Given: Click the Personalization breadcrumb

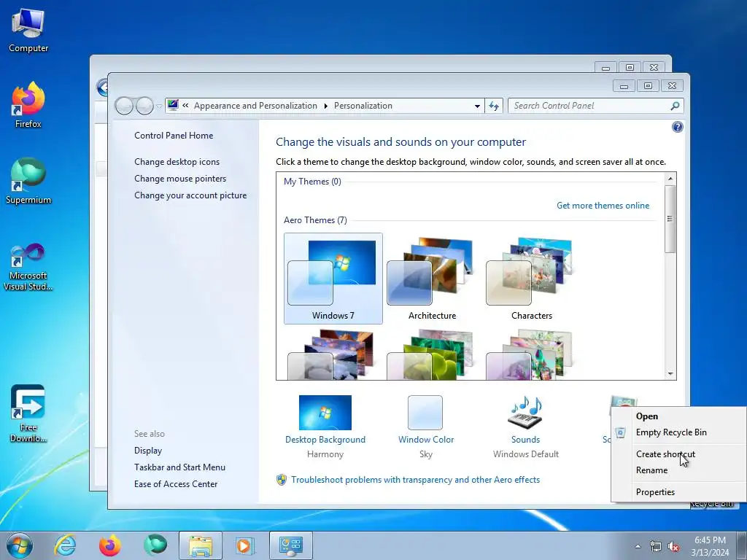Looking at the screenshot, I should (x=363, y=106).
